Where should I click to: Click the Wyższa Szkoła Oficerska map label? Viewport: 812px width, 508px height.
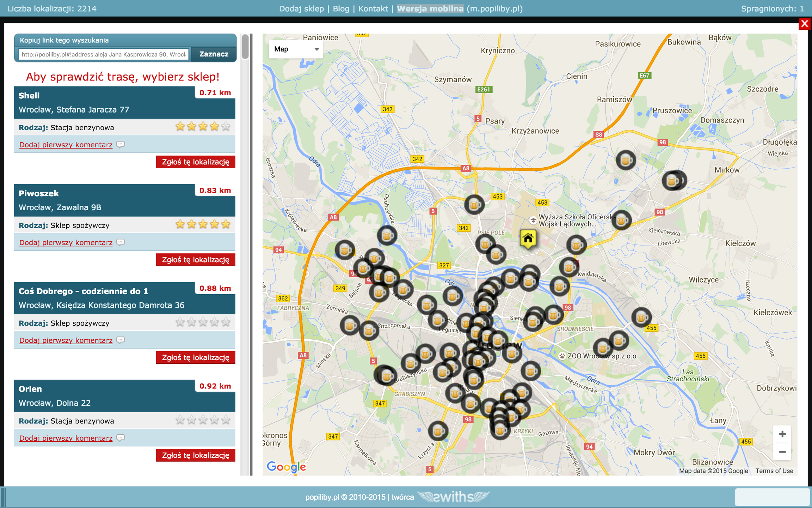(577, 220)
